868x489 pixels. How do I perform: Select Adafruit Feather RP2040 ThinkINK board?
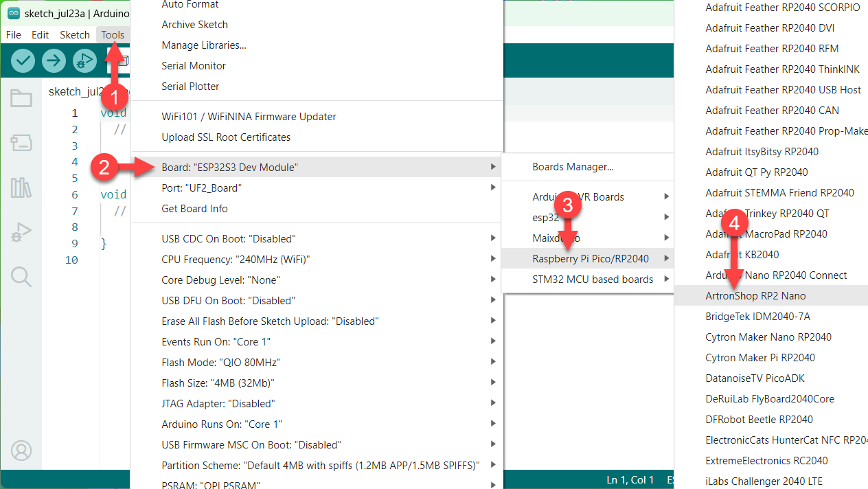pos(772,69)
